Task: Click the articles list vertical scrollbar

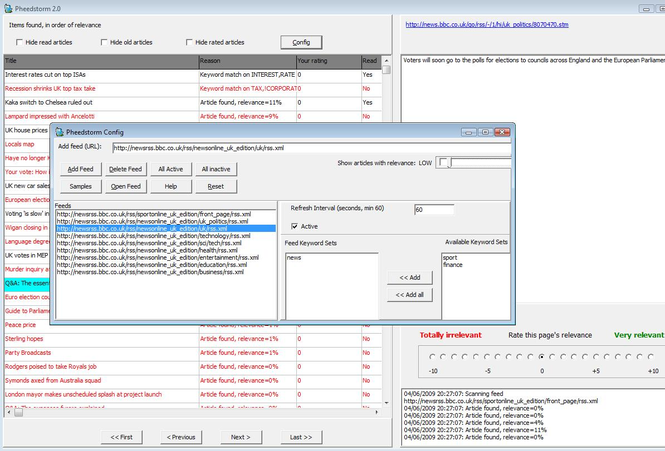Action: point(386,231)
